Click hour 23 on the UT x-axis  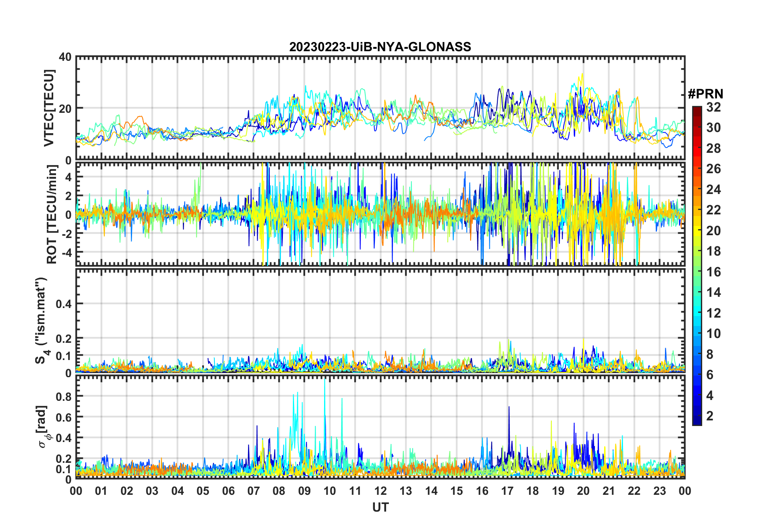(x=659, y=491)
